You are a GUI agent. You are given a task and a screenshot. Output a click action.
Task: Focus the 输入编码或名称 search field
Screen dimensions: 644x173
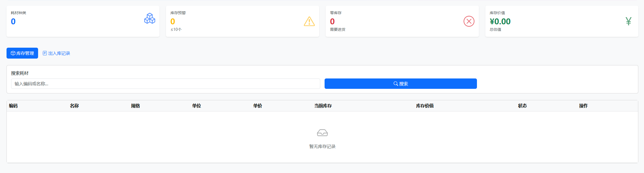coord(165,84)
